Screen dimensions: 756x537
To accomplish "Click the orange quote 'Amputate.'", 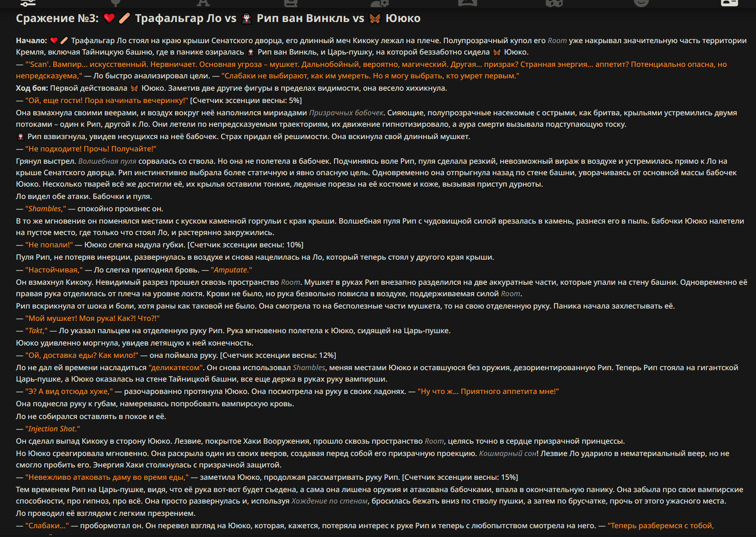I will [x=231, y=270].
